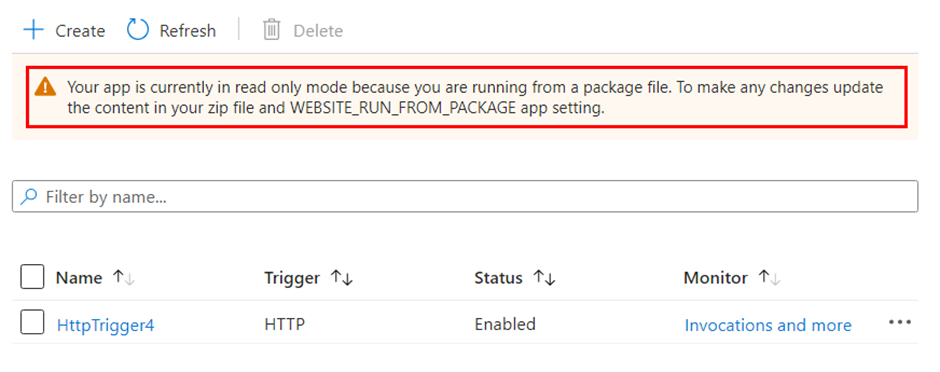Click the Refresh toolbar label
Screen dimensions: 940x372
(x=188, y=31)
